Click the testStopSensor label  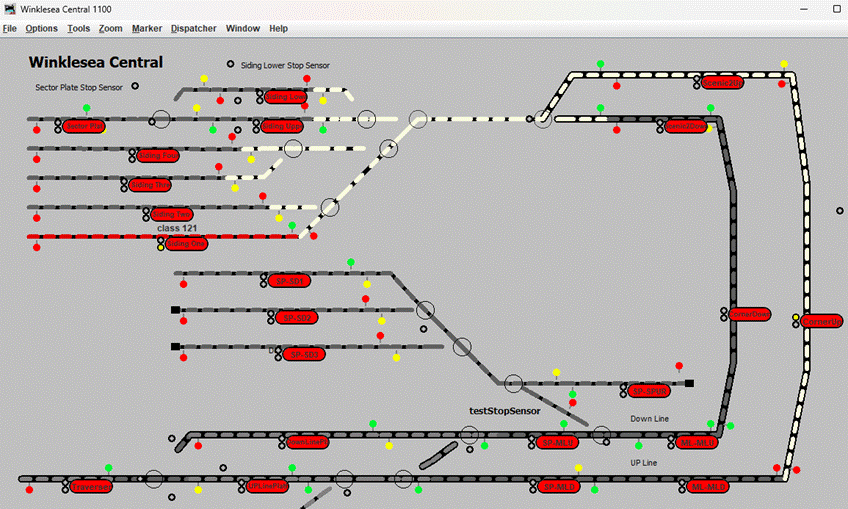click(504, 411)
